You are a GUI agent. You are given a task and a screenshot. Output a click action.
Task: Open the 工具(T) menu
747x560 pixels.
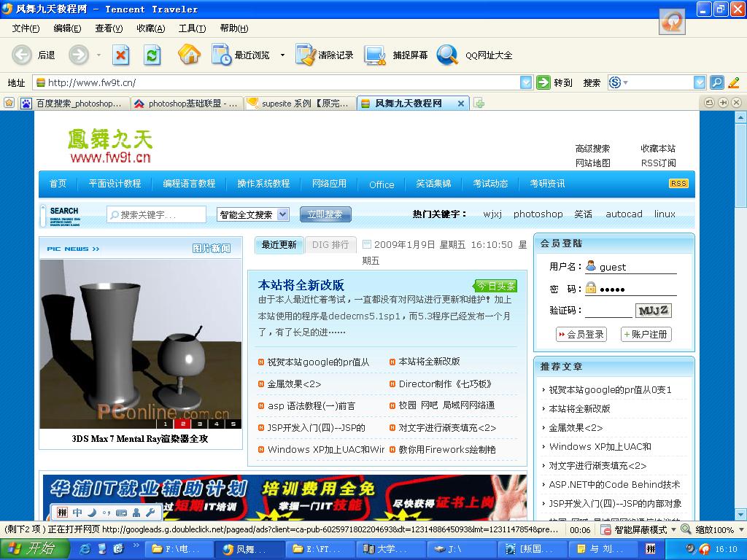(192, 28)
